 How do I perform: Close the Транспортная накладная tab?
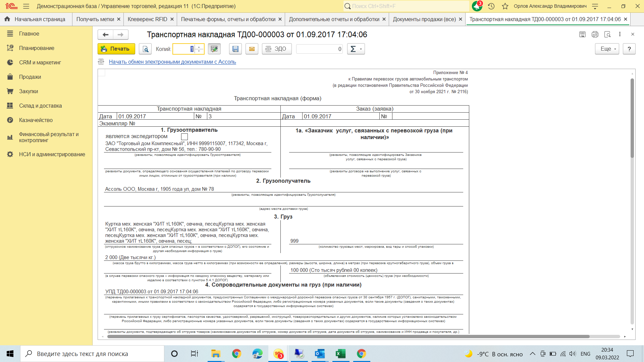pos(625,19)
